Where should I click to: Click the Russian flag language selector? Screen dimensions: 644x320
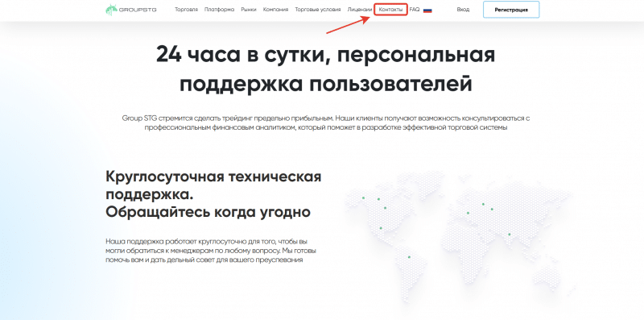[x=427, y=10]
